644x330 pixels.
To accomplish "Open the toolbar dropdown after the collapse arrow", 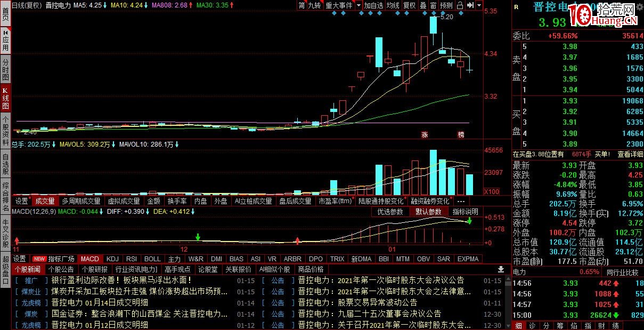I will (x=479, y=5).
